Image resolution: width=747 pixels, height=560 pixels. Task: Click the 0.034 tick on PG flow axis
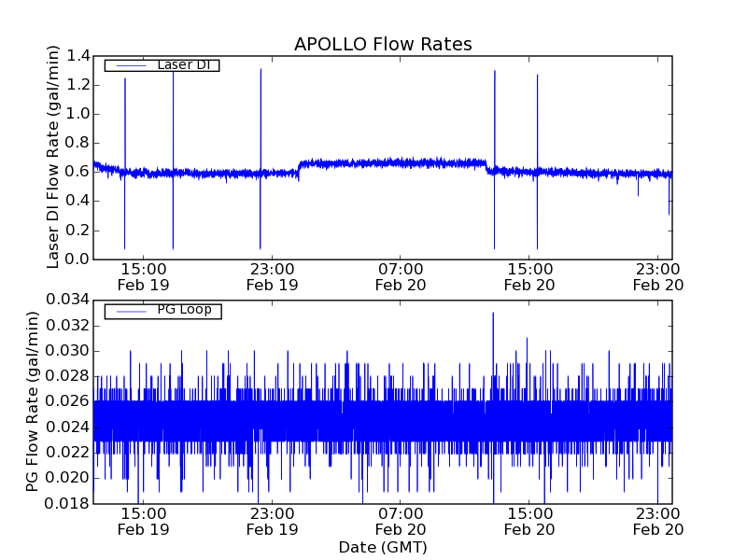point(67,300)
